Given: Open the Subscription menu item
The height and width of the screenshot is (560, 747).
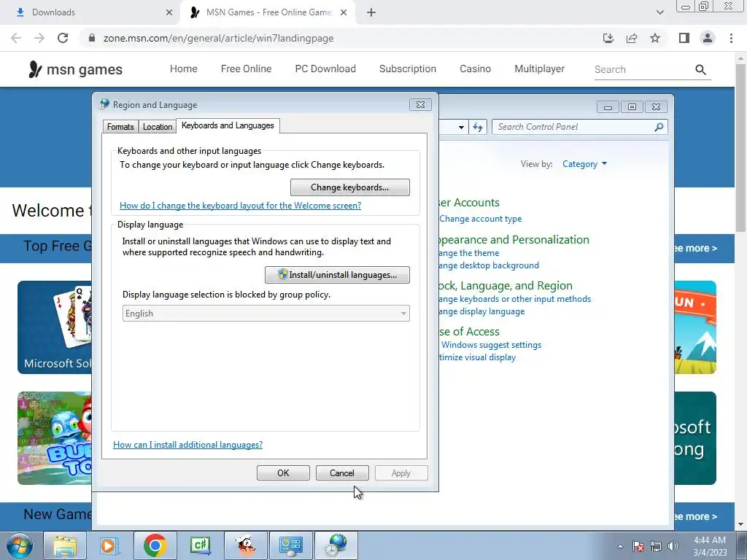Looking at the screenshot, I should [x=408, y=69].
